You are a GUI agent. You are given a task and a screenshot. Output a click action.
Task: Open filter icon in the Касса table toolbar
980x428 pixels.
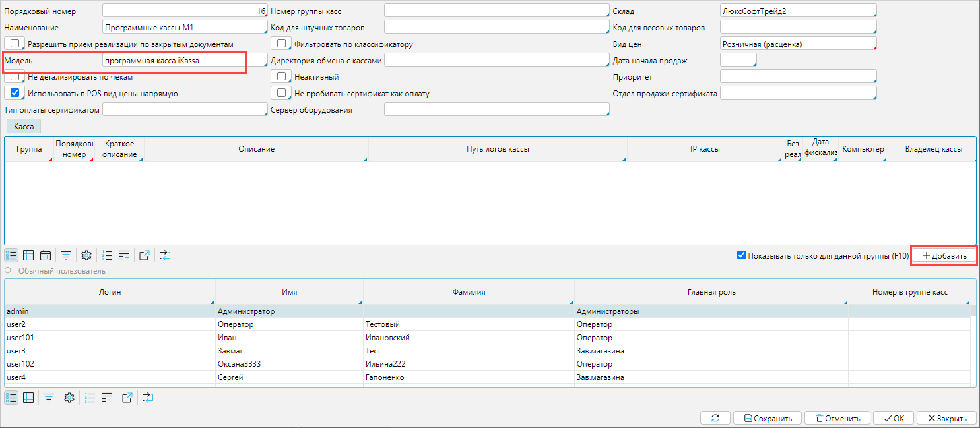tap(66, 255)
